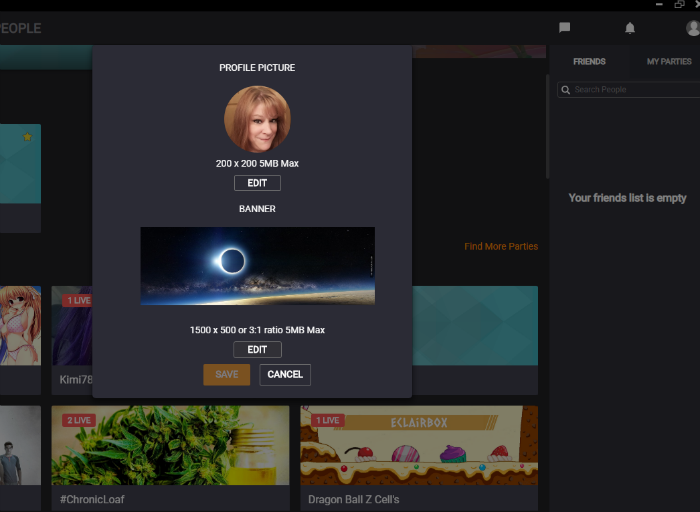
Task: Click the 1 LIVE badge on Kimi78 card
Action: [77, 300]
